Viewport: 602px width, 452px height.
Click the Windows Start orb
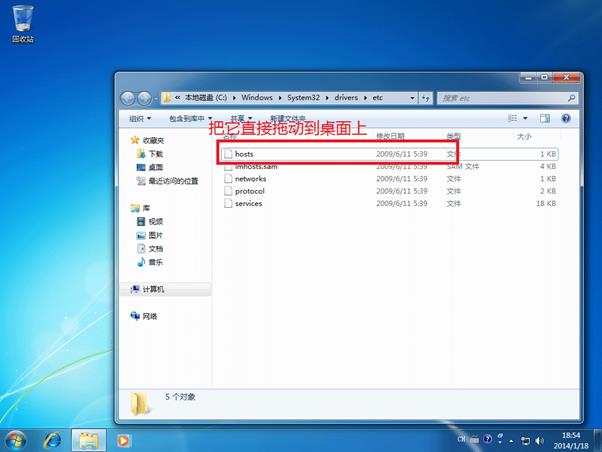pos(16,439)
